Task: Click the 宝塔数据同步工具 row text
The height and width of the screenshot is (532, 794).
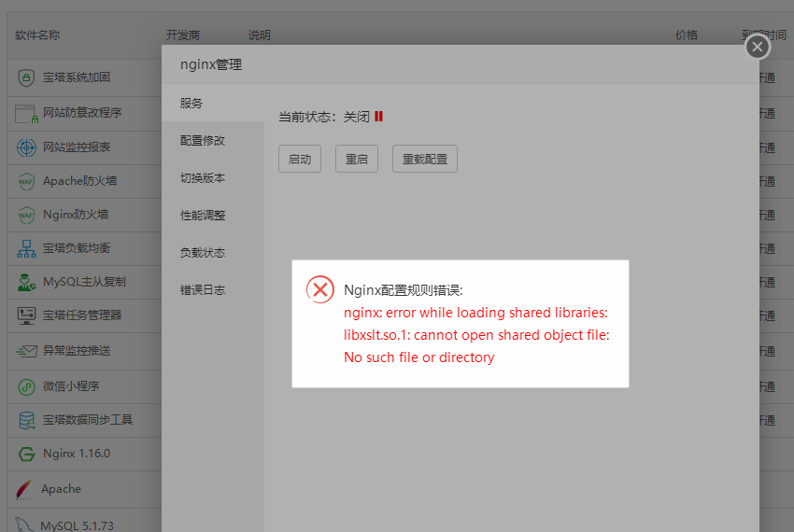Action: [88, 420]
